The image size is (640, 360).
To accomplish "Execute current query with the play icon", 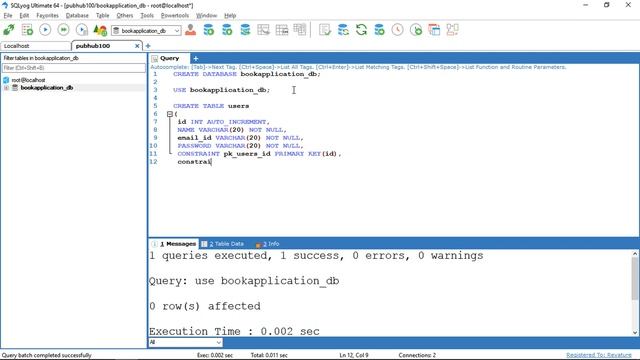I will point(45,30).
